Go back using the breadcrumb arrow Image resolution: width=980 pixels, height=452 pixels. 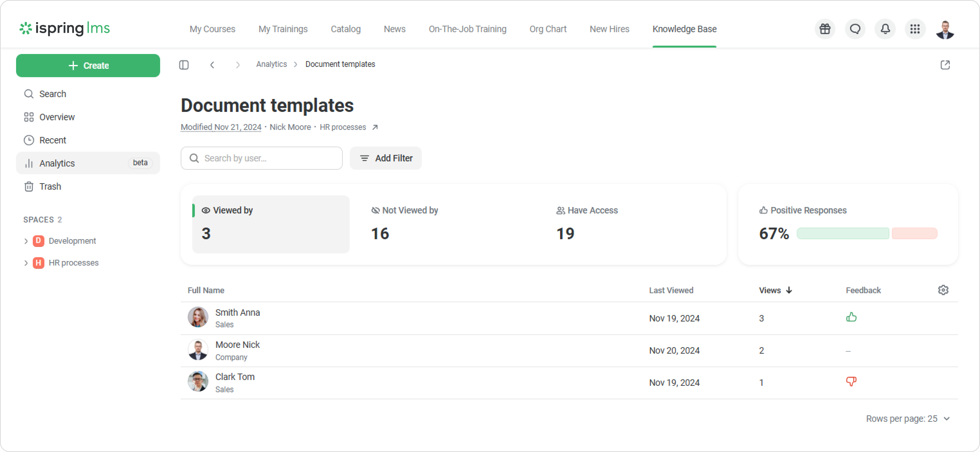[212, 65]
